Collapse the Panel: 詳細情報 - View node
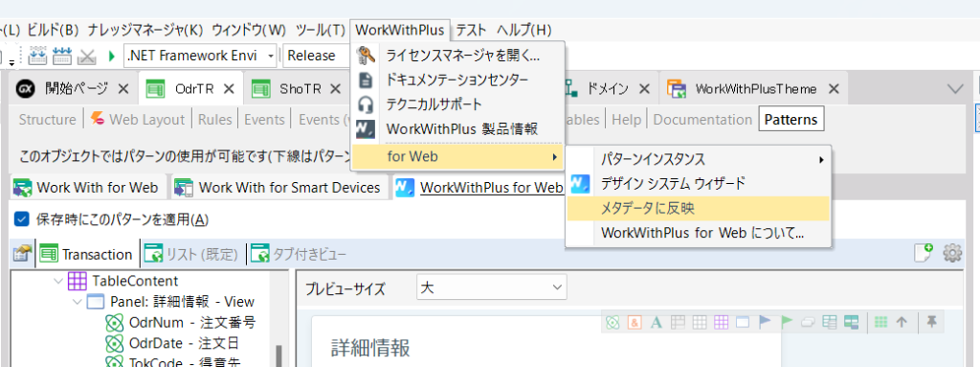980x367 pixels. 77,302
